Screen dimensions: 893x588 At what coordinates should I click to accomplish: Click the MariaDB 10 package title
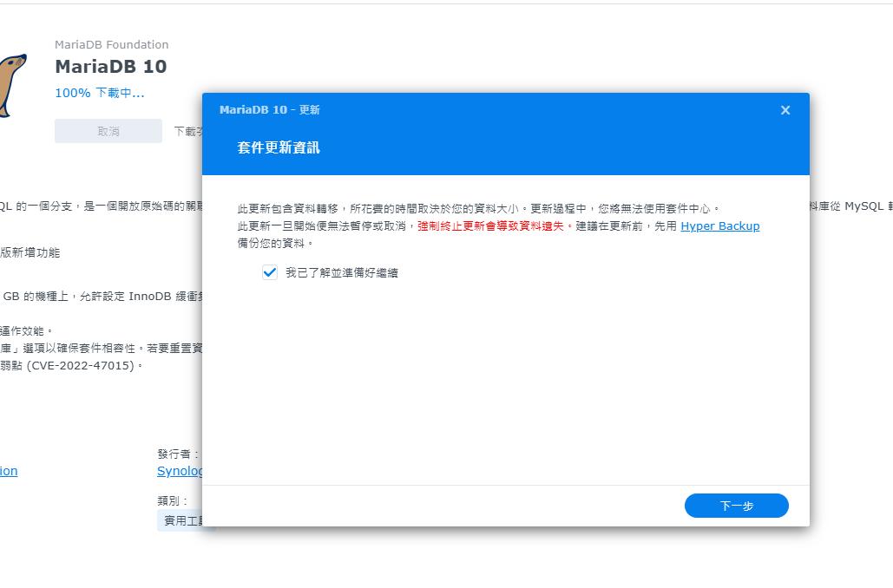pyautogui.click(x=110, y=67)
